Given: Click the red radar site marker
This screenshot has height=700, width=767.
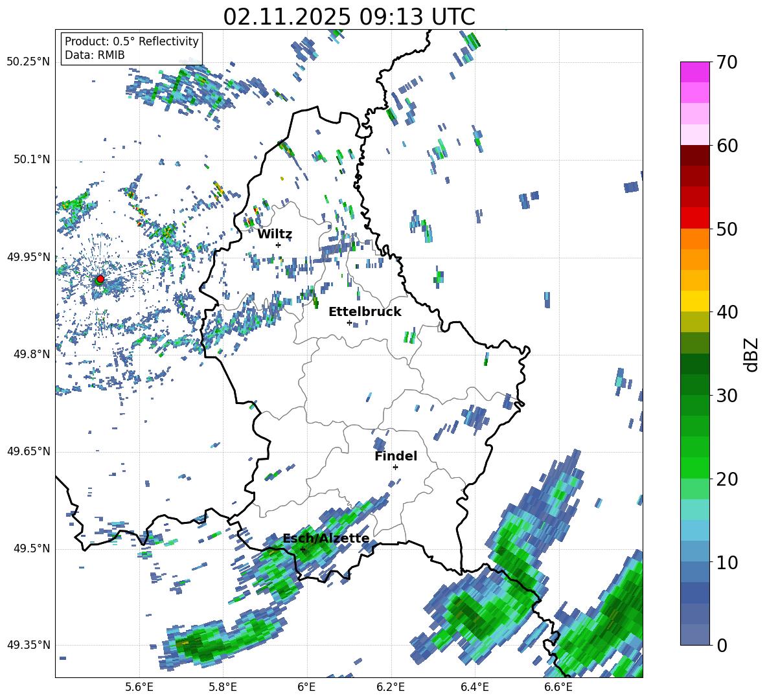Looking at the screenshot, I should click(100, 279).
